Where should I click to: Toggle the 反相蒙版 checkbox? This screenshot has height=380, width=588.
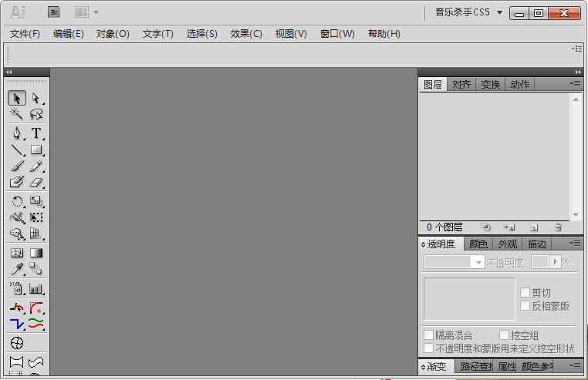coord(525,306)
